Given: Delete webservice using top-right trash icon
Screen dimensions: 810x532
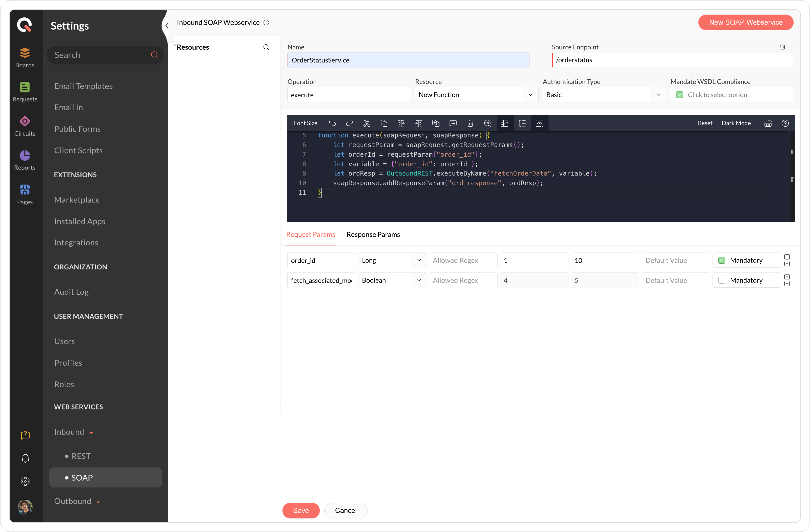Looking at the screenshot, I should 782,47.
